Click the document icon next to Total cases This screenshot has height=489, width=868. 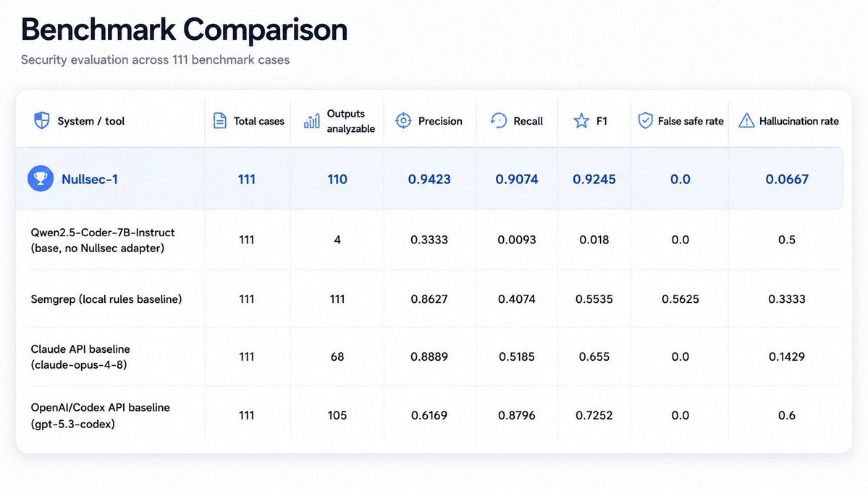tap(220, 120)
